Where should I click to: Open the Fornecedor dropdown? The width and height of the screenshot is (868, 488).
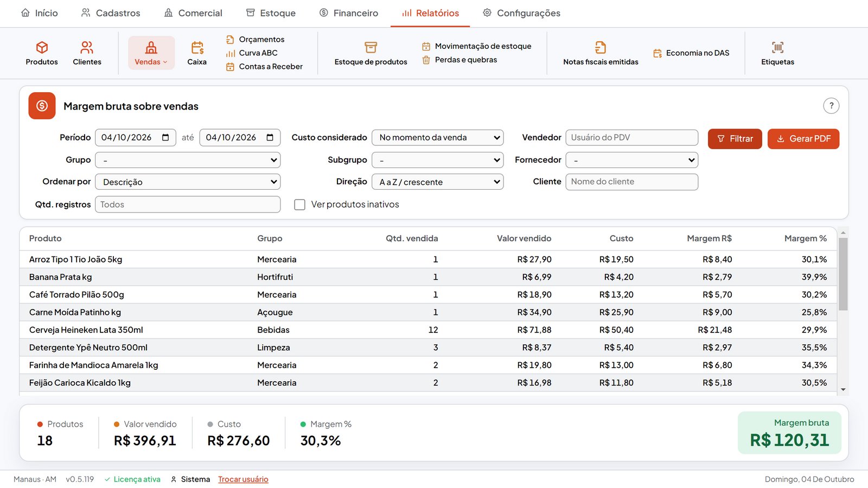[631, 160]
